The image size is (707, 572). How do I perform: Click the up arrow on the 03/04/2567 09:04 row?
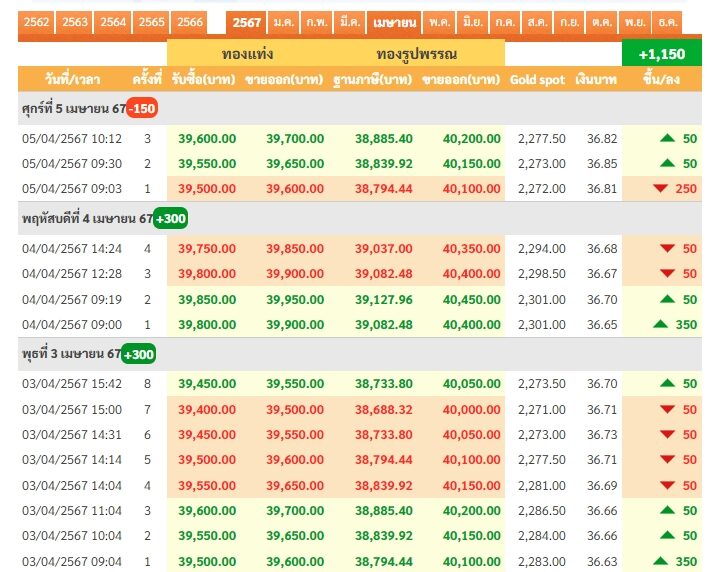click(x=660, y=560)
